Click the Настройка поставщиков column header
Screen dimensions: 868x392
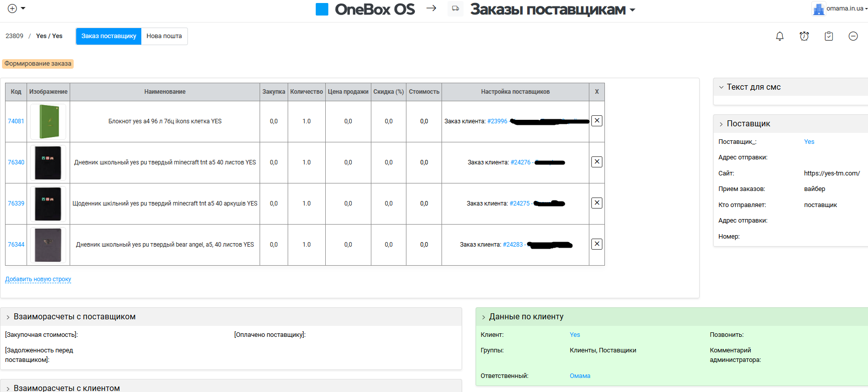coord(515,92)
